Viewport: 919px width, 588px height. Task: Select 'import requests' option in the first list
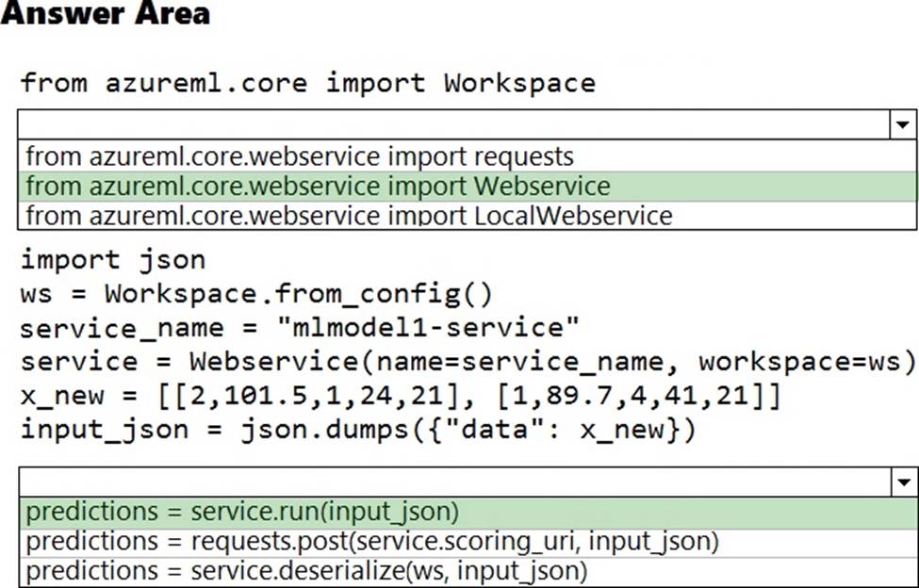299,155
